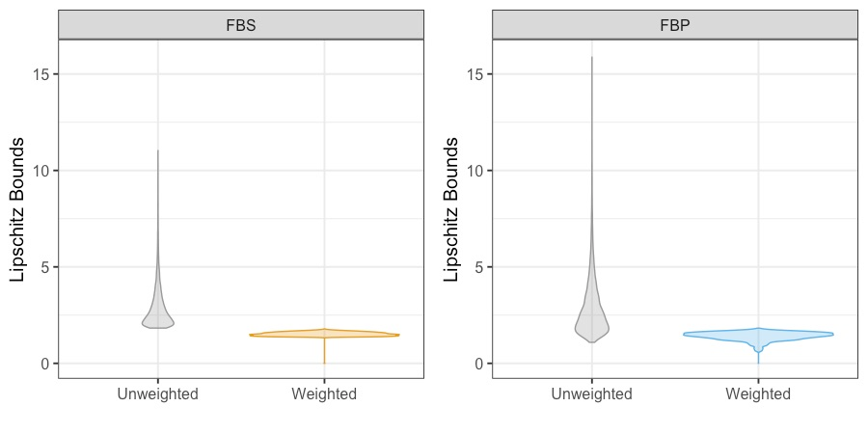Click the FBS facet header strip
Viewport: 868px width, 434px height.
240,24
